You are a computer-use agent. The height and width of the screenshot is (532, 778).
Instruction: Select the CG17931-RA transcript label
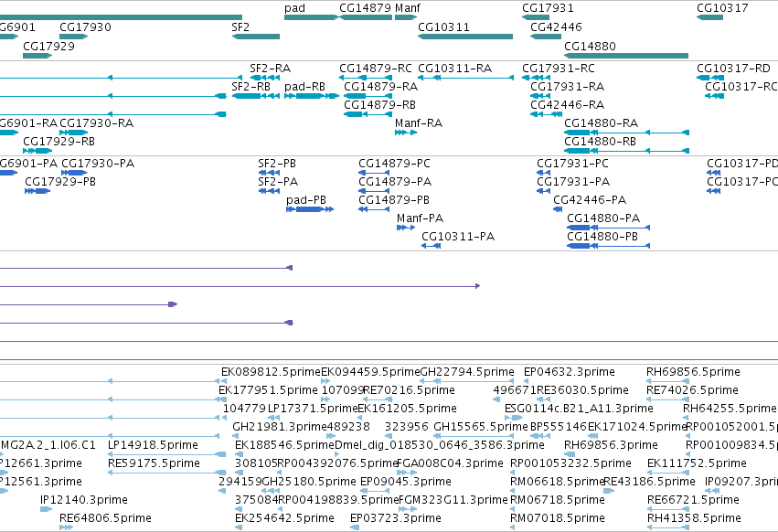pos(568,87)
